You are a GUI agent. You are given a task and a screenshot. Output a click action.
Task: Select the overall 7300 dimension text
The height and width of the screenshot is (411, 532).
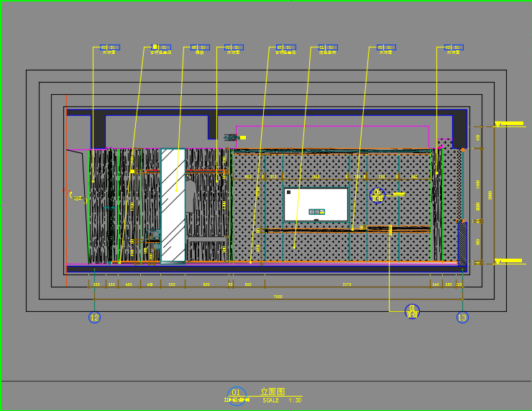(278, 297)
